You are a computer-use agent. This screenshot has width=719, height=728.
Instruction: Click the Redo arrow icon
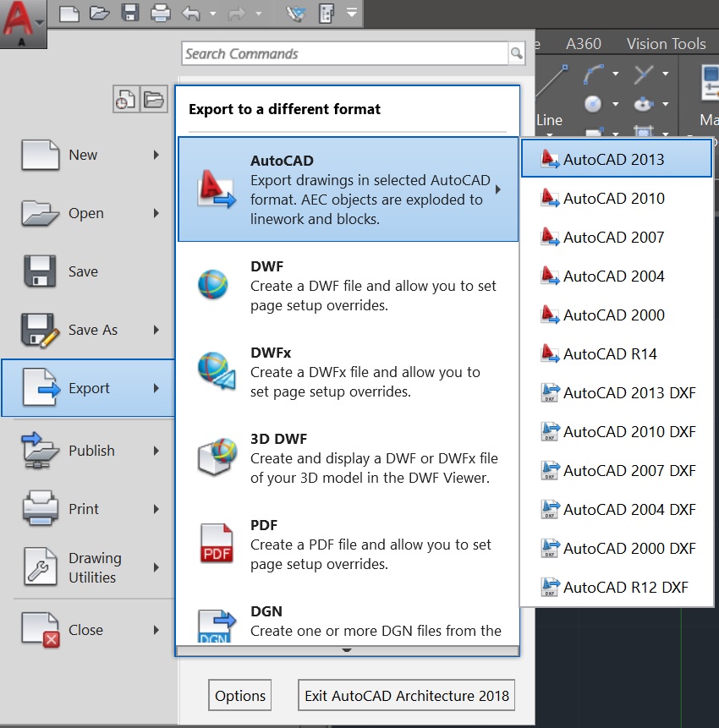[x=237, y=14]
